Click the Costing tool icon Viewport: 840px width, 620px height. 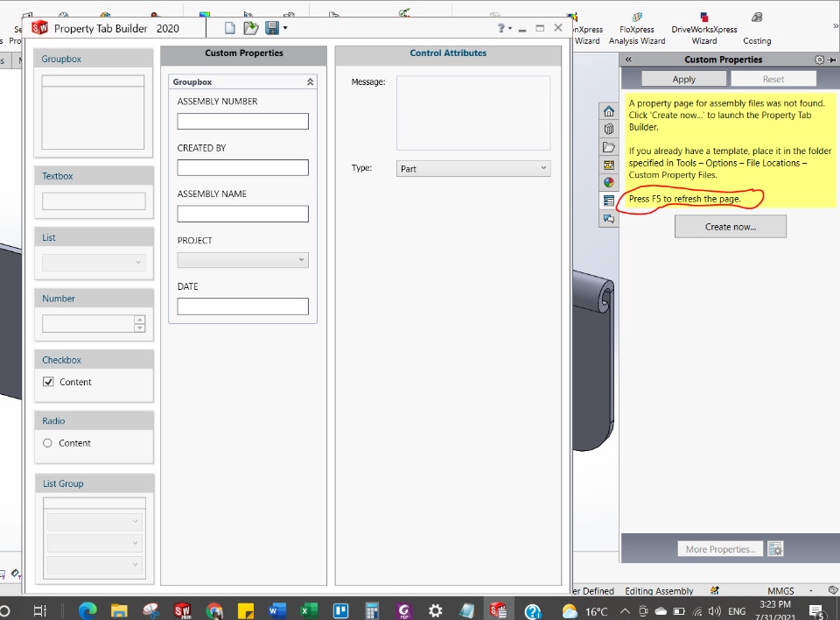[x=757, y=29]
